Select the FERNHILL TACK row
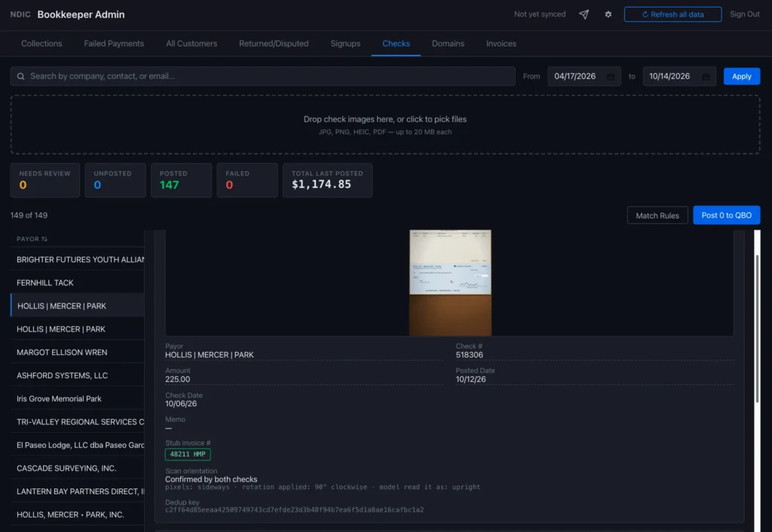 coord(78,283)
